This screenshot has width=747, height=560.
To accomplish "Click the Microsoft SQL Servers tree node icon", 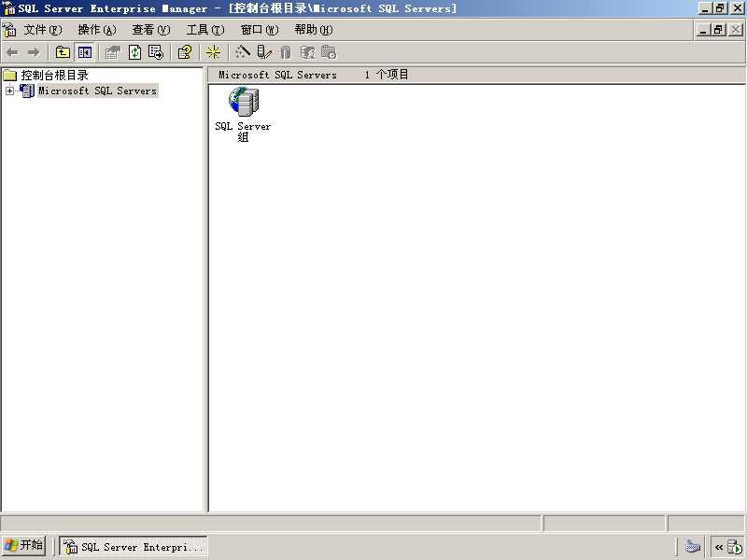I will (x=27, y=91).
